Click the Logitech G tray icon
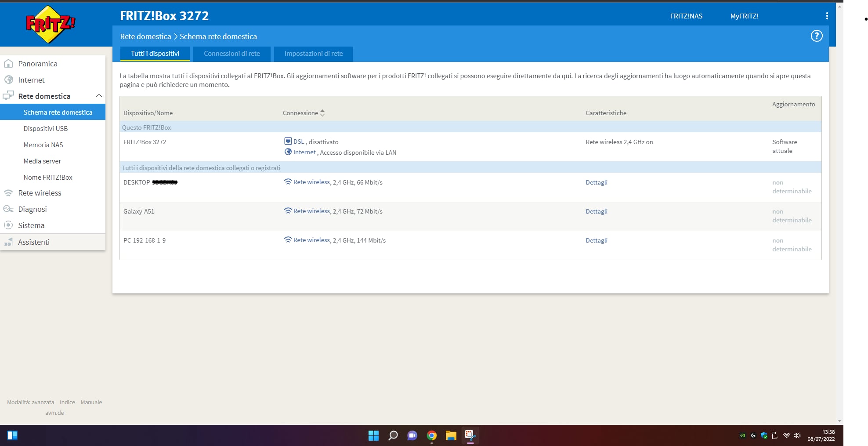868x446 pixels. (753, 436)
